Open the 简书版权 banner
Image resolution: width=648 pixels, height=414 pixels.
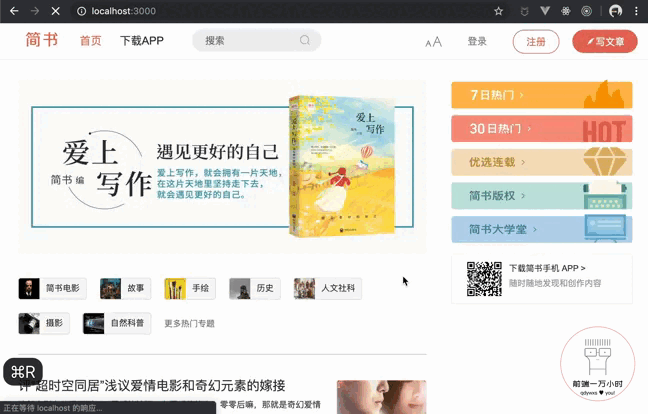542,195
